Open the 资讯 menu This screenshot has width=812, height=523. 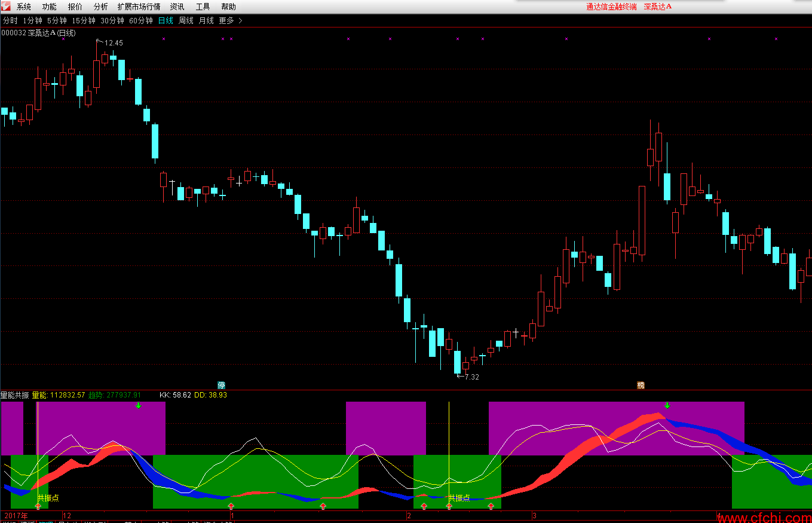(x=177, y=7)
